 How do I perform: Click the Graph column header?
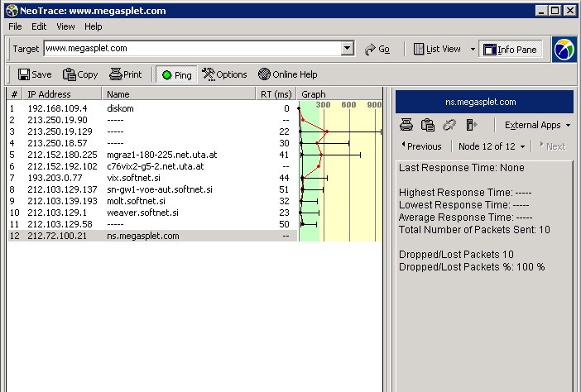[339, 94]
